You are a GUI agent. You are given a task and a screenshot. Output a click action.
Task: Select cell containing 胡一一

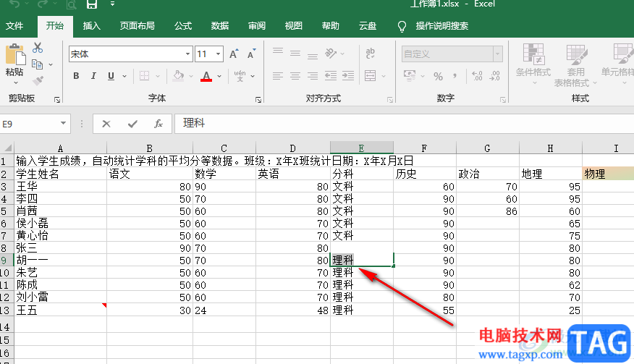pos(60,261)
